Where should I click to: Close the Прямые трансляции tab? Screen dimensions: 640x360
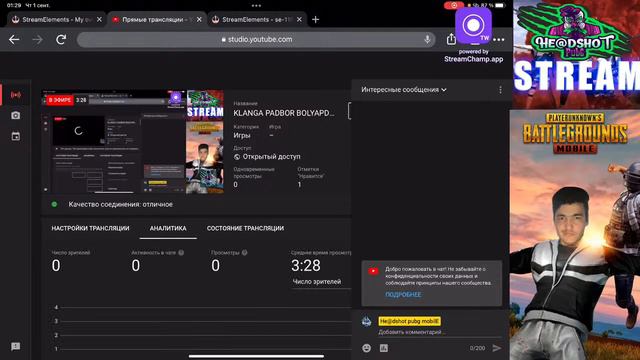click(x=199, y=20)
